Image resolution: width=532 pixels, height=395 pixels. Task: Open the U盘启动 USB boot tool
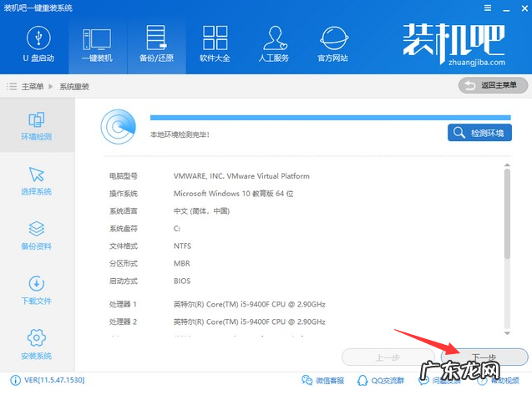[x=38, y=44]
